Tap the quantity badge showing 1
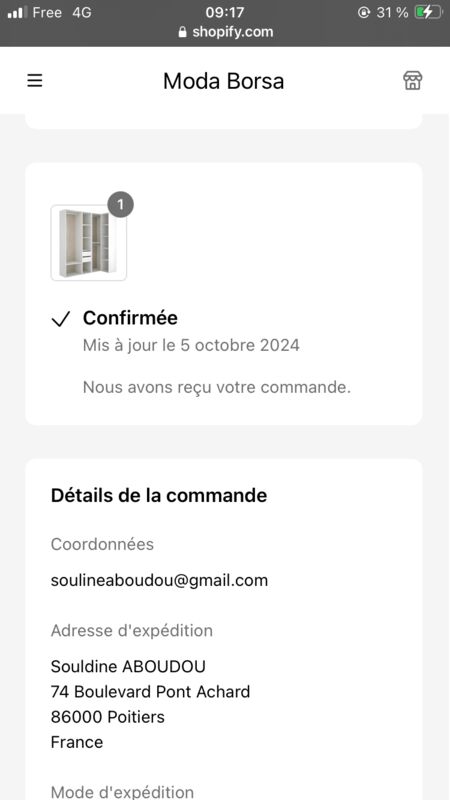This screenshot has height=800, width=450. coord(120,205)
